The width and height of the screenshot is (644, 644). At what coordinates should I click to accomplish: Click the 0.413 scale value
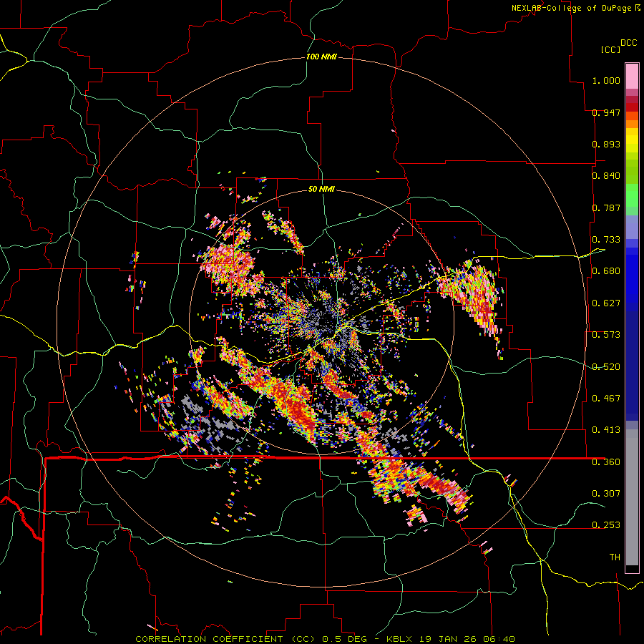(606, 430)
